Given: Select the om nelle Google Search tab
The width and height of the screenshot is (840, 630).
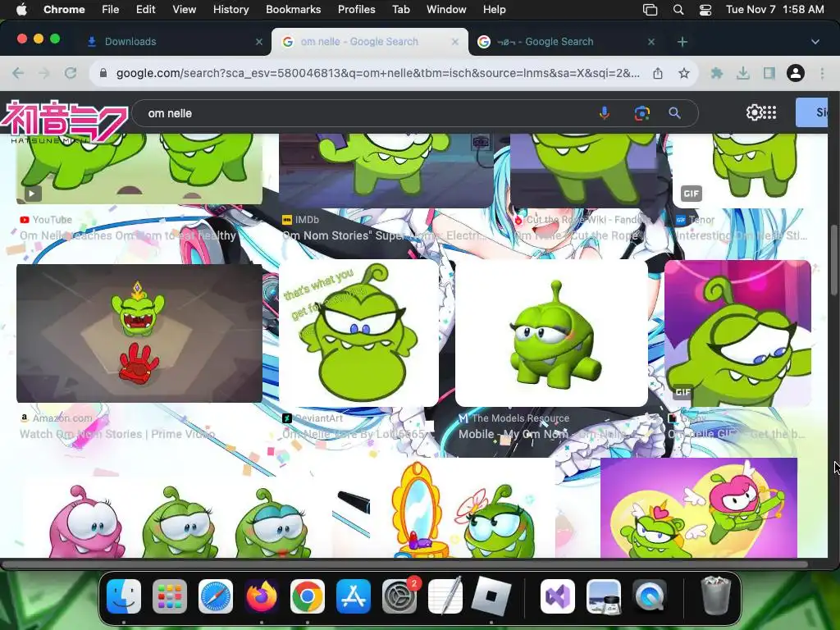Looking at the screenshot, I should tap(370, 42).
